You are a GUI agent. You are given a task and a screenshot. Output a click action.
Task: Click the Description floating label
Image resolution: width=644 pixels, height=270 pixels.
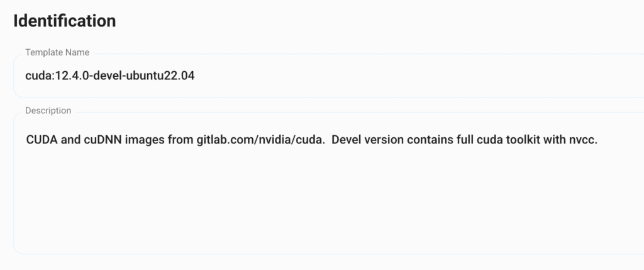point(48,111)
